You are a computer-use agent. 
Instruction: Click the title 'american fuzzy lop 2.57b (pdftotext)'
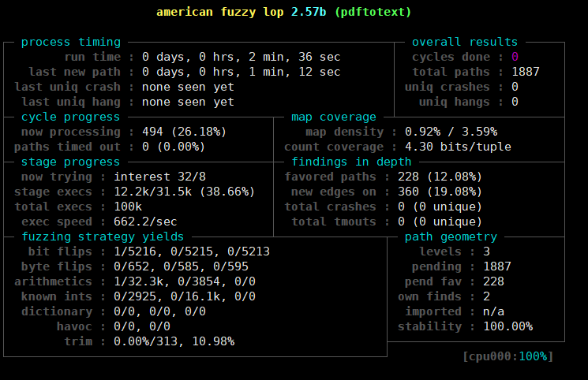(284, 12)
